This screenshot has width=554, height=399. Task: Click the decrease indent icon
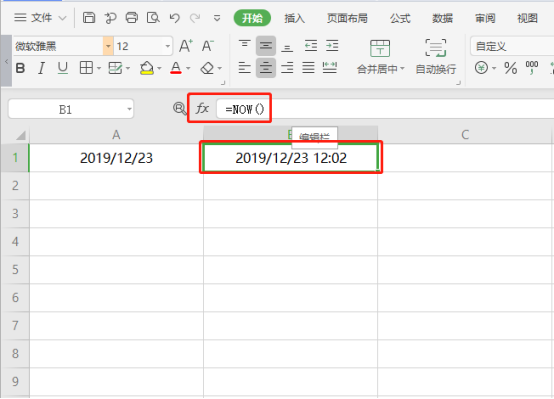[311, 46]
